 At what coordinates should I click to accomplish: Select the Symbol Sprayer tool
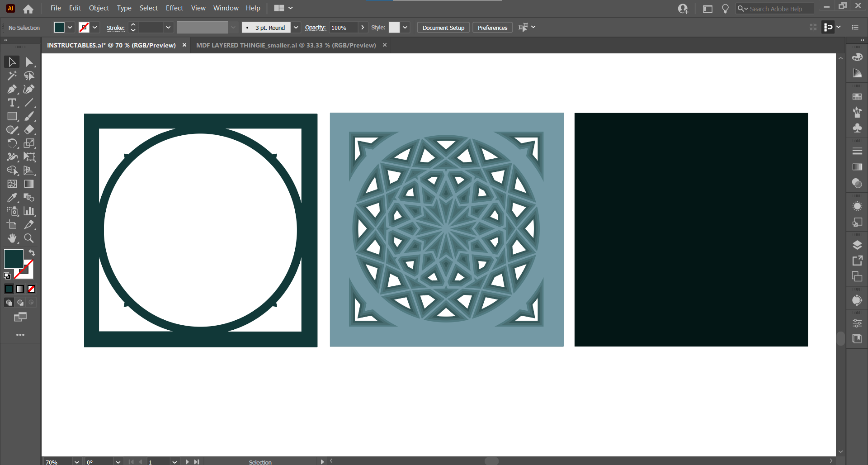click(x=12, y=211)
